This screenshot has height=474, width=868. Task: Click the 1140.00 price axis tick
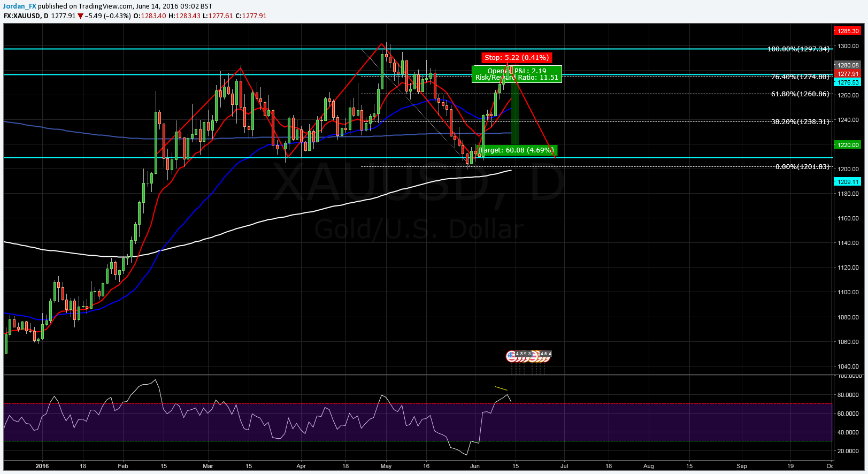(x=848, y=243)
